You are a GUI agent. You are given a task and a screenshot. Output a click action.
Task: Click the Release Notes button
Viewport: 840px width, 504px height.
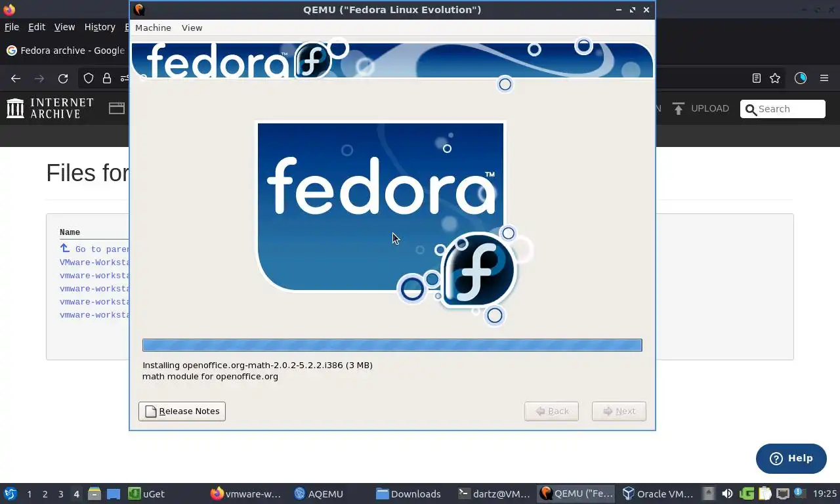tap(182, 411)
